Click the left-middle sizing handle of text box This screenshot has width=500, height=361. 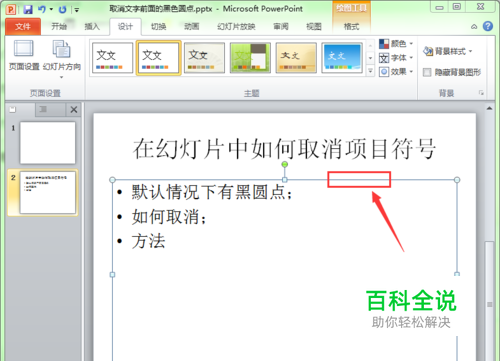(112, 275)
